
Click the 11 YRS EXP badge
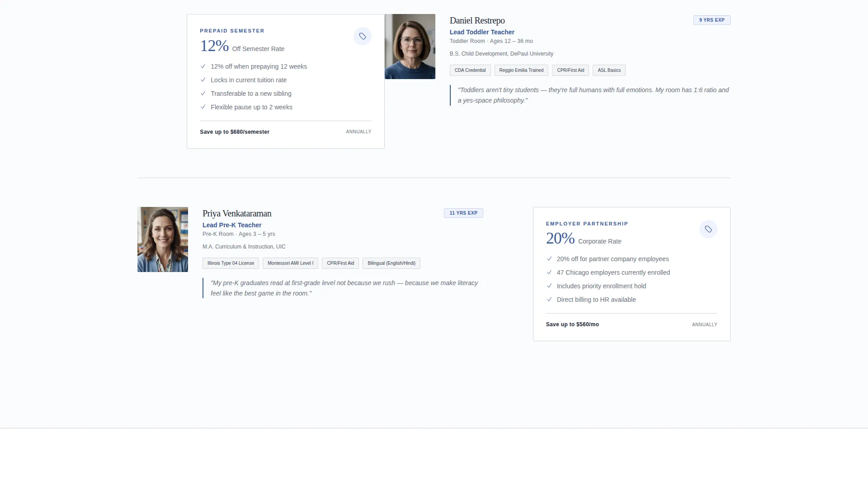[x=463, y=213]
